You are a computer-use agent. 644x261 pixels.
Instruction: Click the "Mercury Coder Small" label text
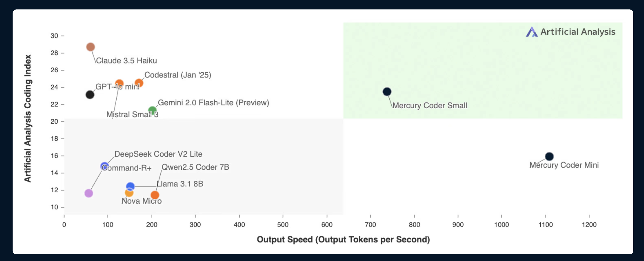[429, 106]
